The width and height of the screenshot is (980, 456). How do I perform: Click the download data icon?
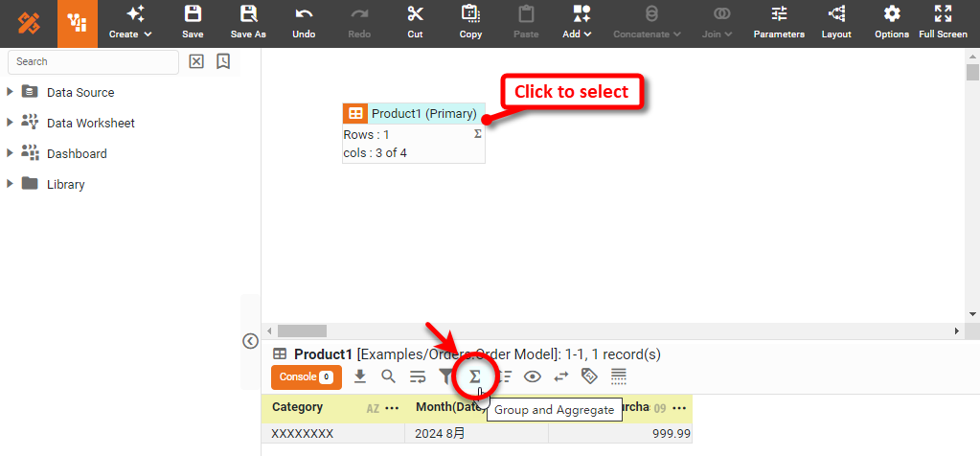(360, 376)
